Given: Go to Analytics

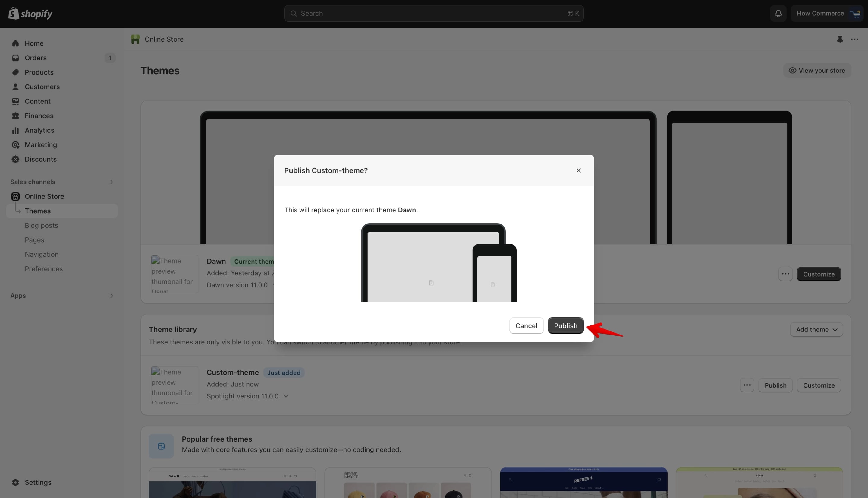Looking at the screenshot, I should [x=62, y=130].
